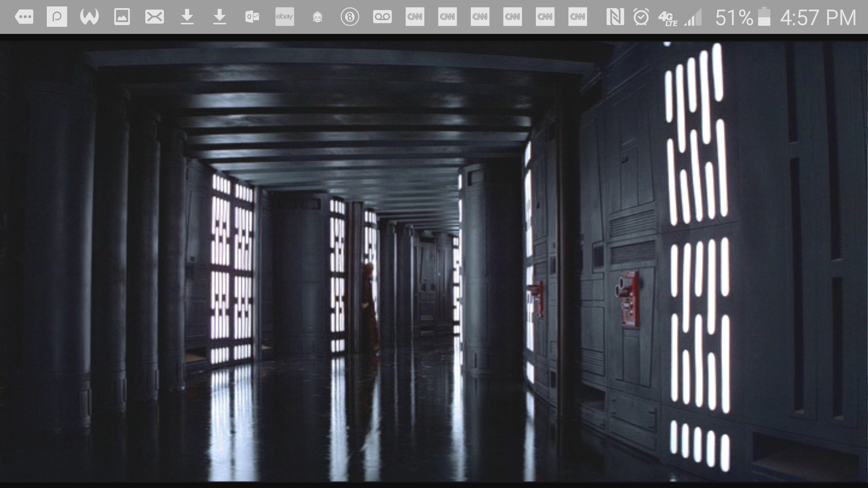
Task: Tap the leftmost CNN notification icon
Action: pyautogui.click(x=415, y=17)
